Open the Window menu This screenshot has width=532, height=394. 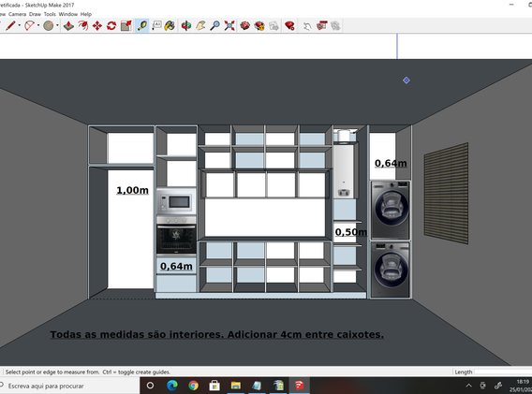click(68, 14)
